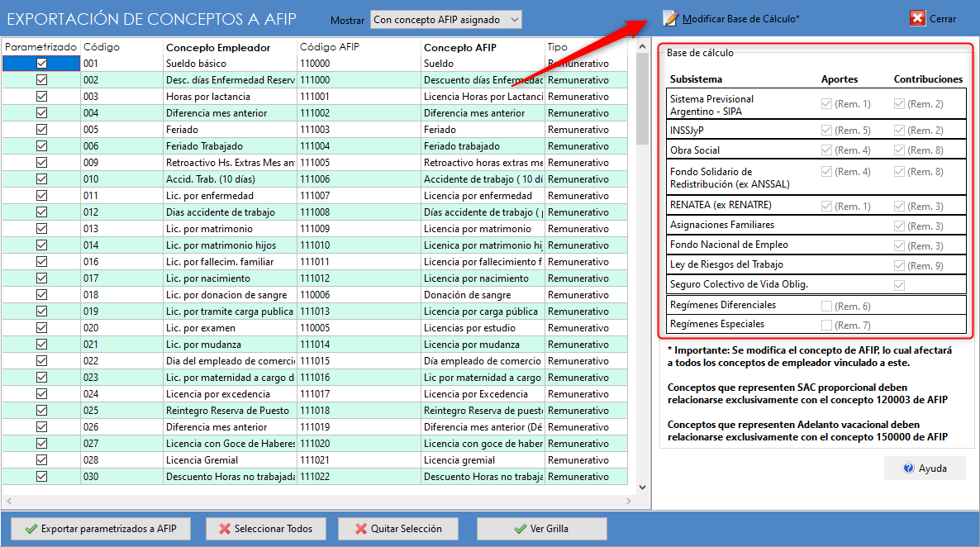Select AFIP code cell 111009
The height and width of the screenshot is (547, 980).
point(359,229)
